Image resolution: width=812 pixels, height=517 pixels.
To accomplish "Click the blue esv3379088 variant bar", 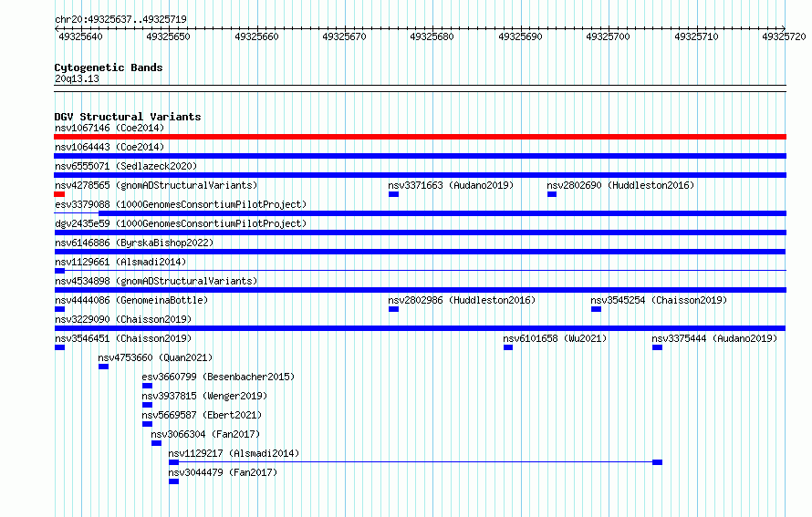I will coord(442,213).
